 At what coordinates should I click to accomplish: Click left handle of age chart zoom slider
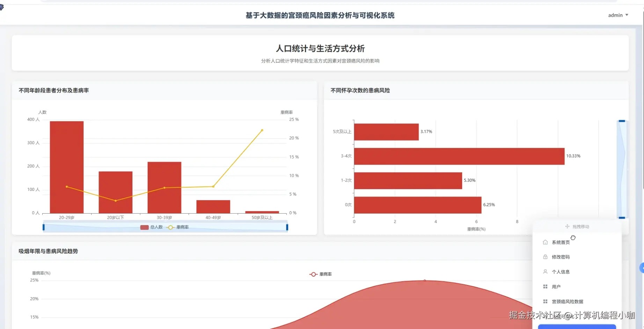pos(44,227)
